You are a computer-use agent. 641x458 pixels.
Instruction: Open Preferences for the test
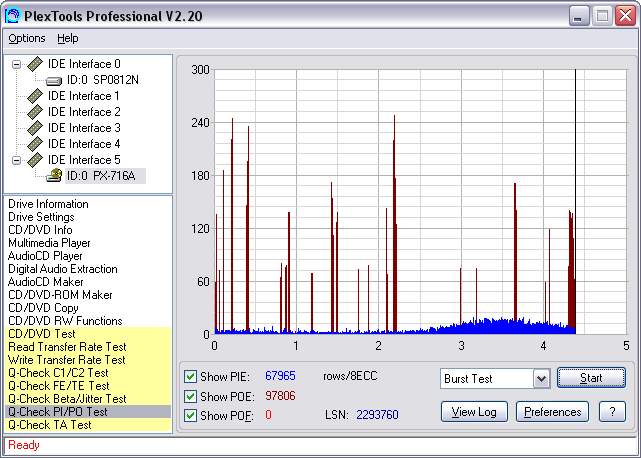[552, 412]
